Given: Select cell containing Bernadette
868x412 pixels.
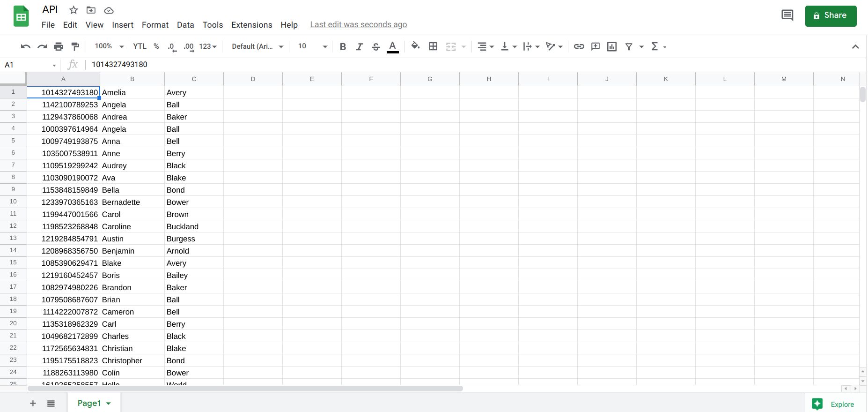Looking at the screenshot, I should [x=132, y=202].
